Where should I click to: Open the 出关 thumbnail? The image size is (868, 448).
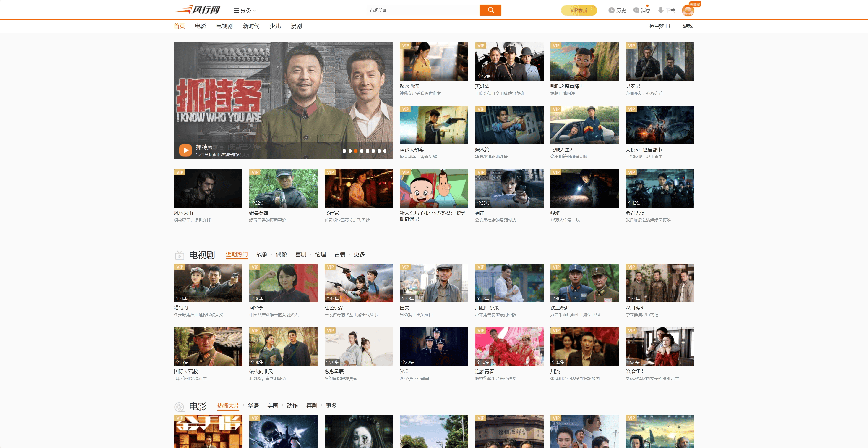434,283
